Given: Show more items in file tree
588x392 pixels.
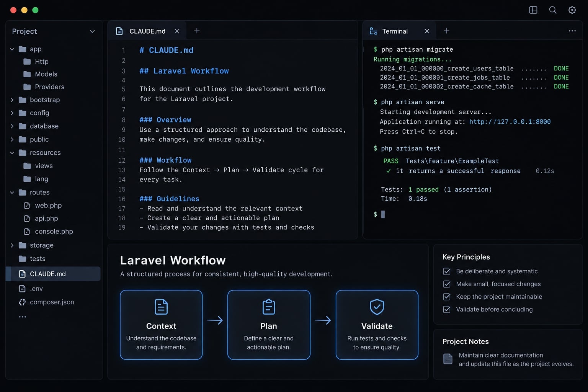Looking at the screenshot, I should (23, 317).
